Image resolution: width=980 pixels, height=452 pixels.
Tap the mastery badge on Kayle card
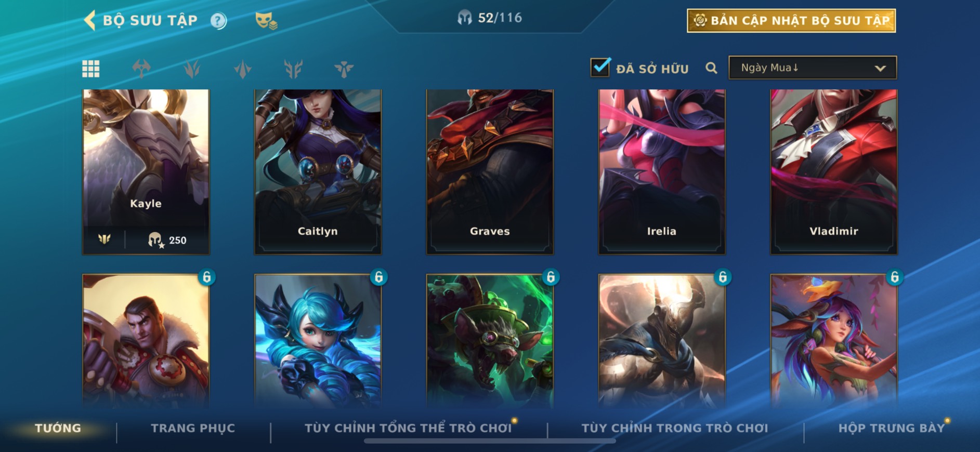click(104, 240)
